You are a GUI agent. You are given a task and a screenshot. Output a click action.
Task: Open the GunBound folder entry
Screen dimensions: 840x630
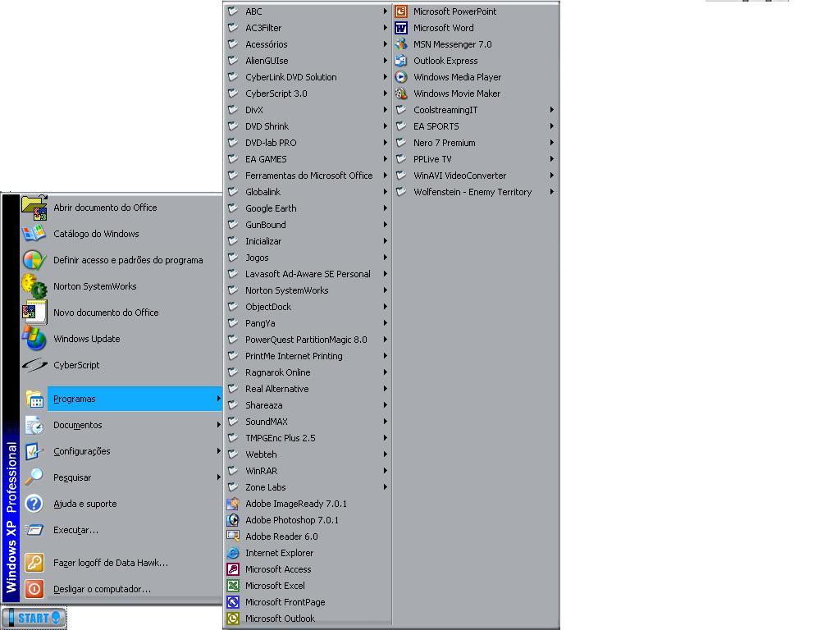point(308,225)
